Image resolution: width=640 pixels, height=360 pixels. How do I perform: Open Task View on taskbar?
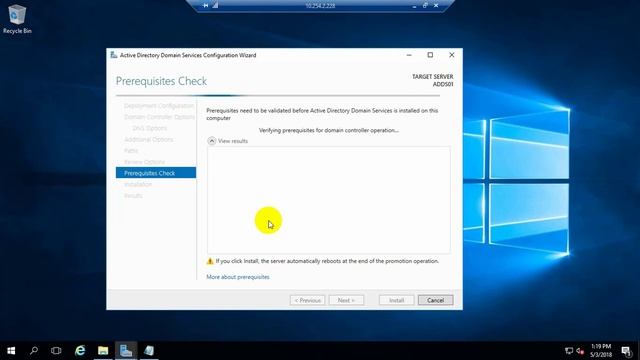coord(56,351)
